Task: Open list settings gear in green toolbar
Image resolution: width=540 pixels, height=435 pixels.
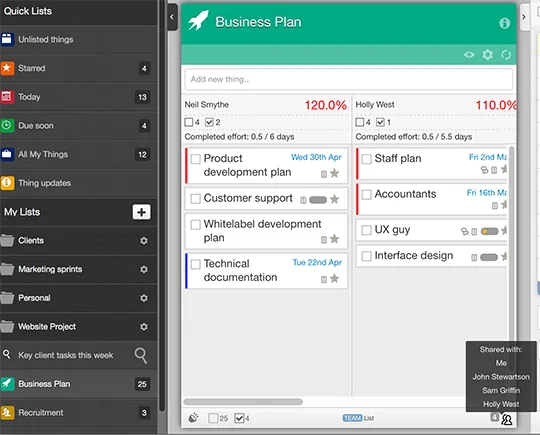Action: (x=487, y=54)
